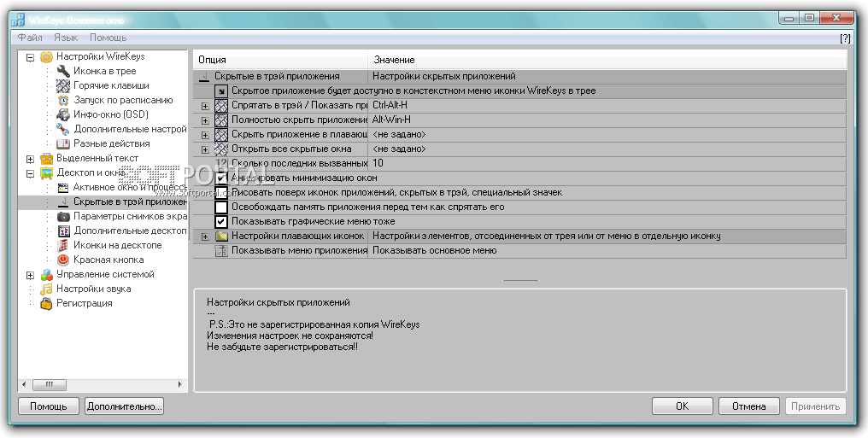Select Разные действия in the tree
868x438 pixels.
(x=112, y=143)
